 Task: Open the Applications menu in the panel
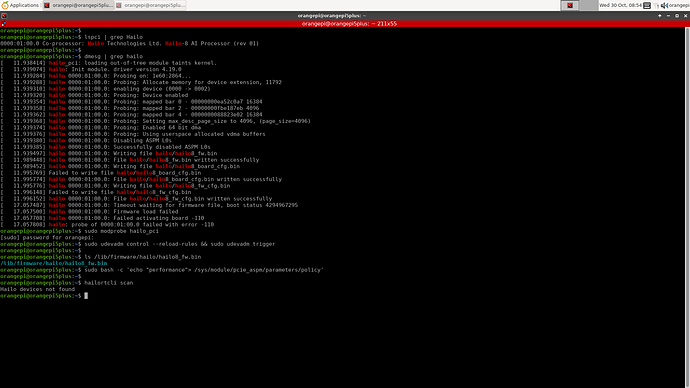click(21, 5)
